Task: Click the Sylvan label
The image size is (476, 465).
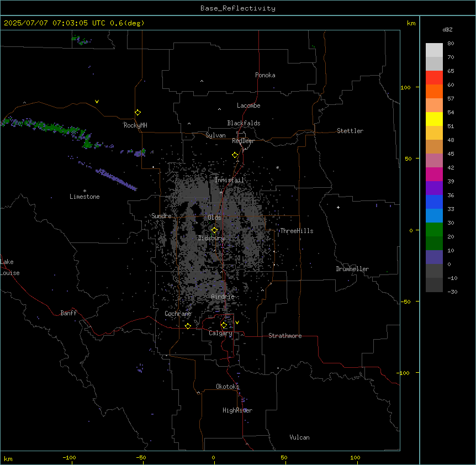Action: [x=215, y=135]
